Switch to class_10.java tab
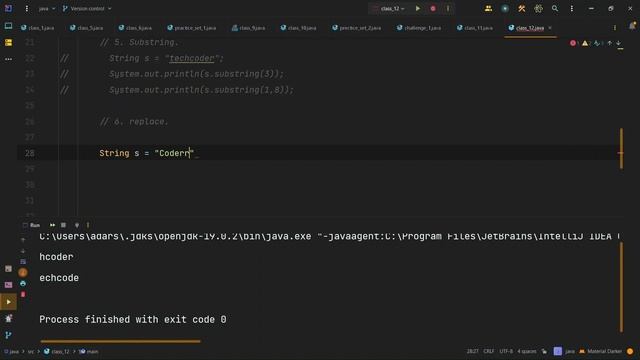This screenshot has height=360, width=640. (299, 28)
